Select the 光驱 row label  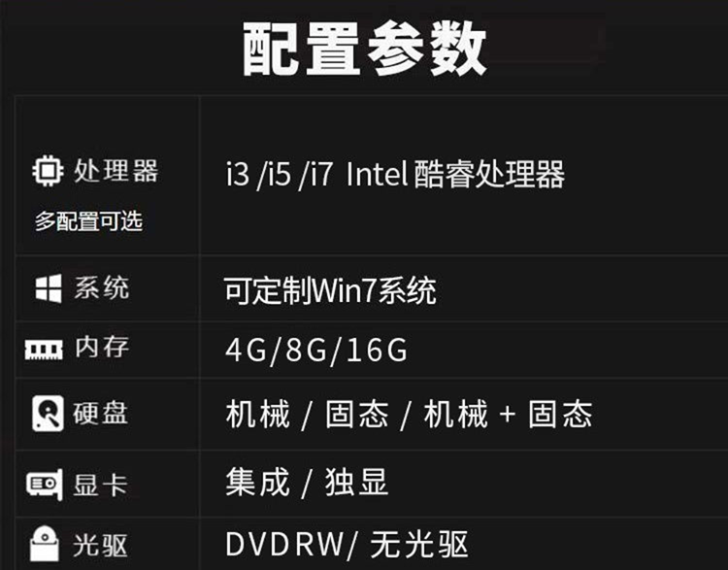tap(100, 545)
